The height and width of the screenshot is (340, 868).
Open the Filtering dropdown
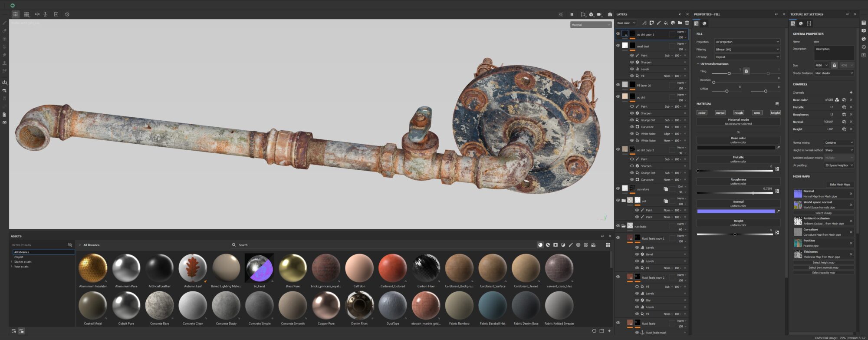[747, 50]
